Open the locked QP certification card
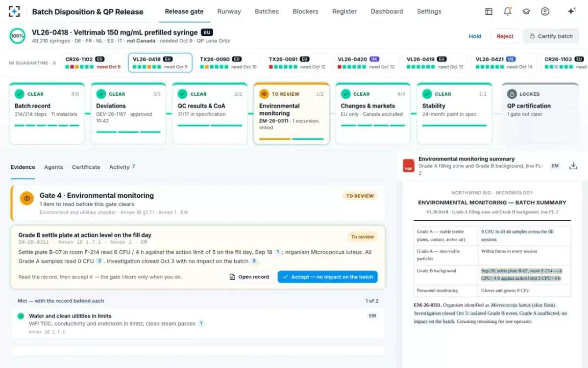588x368 pixels. [540, 113]
